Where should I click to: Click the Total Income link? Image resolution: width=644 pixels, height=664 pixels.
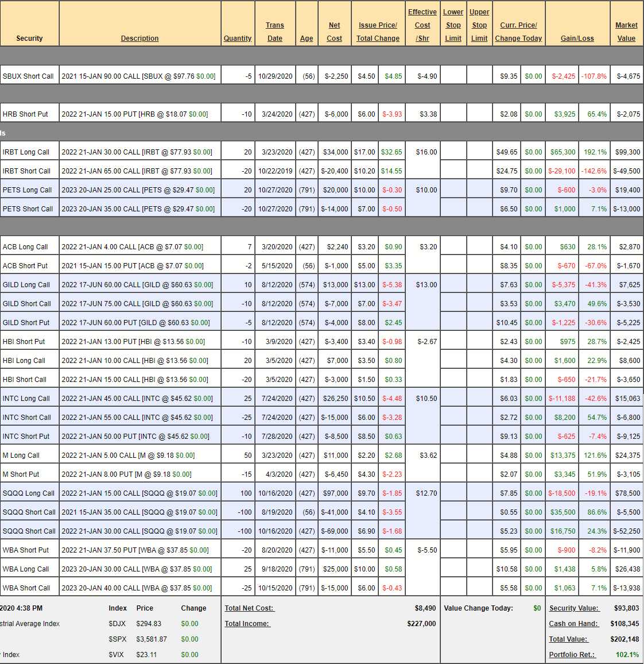click(247, 624)
